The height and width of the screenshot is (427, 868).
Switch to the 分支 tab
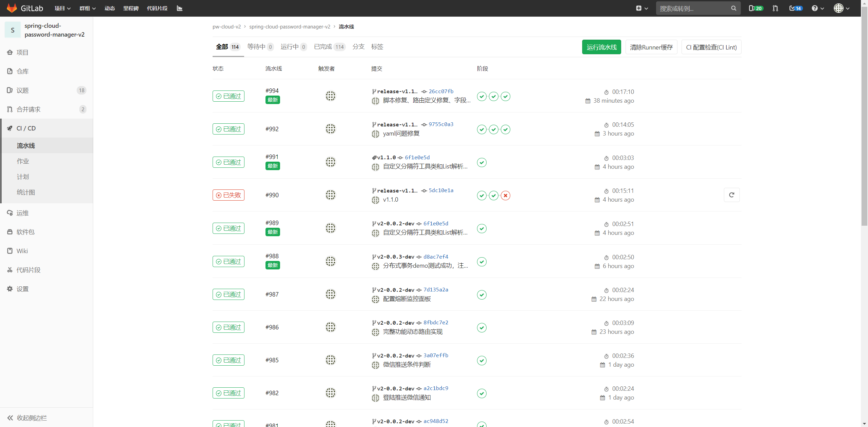[358, 47]
